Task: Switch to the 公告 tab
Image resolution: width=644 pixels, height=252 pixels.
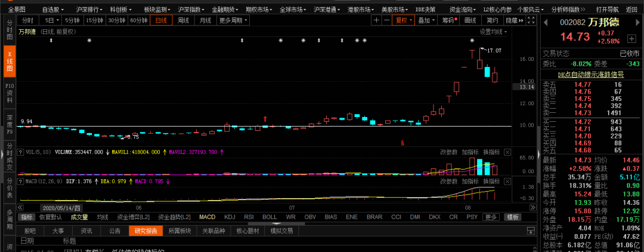Action: 114,231
